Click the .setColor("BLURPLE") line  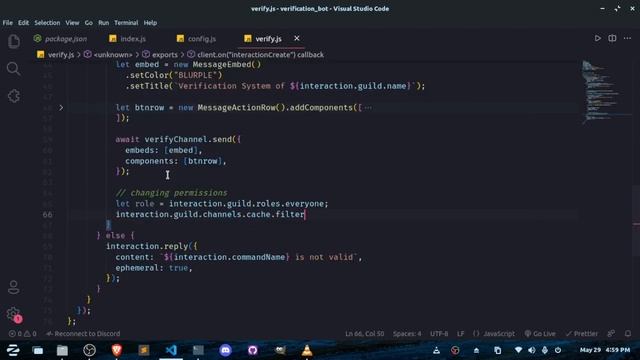(x=173, y=75)
